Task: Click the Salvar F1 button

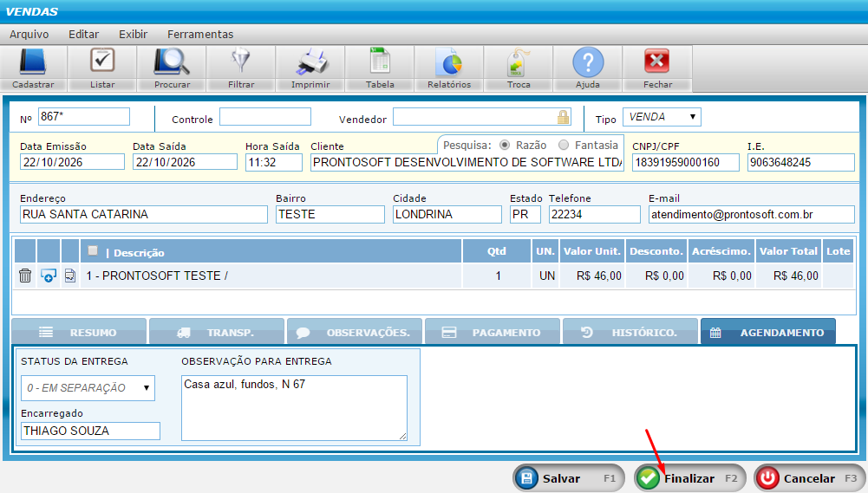Action: point(569,478)
